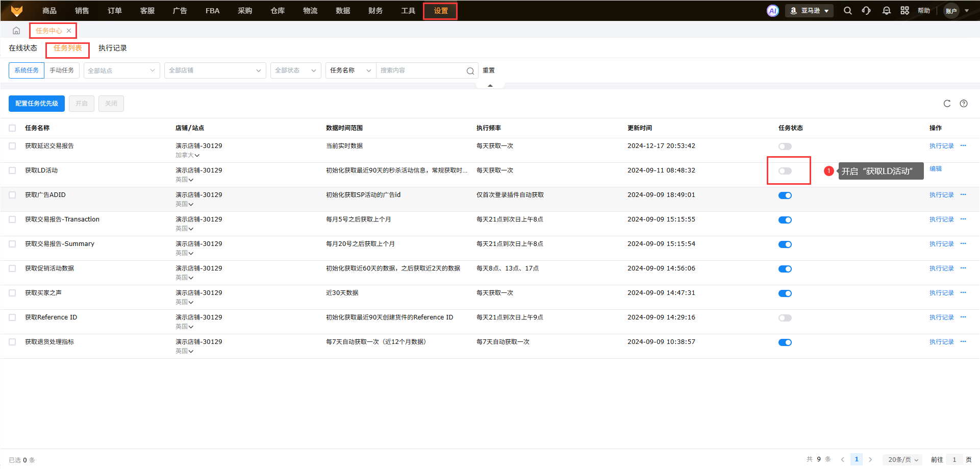Image resolution: width=980 pixels, height=469 pixels.
Task: Refresh the task list table
Action: tap(947, 104)
